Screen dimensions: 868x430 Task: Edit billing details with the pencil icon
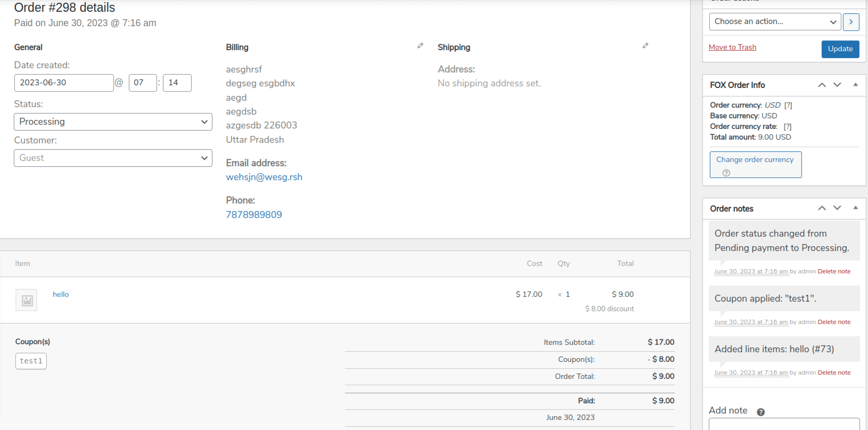(420, 46)
